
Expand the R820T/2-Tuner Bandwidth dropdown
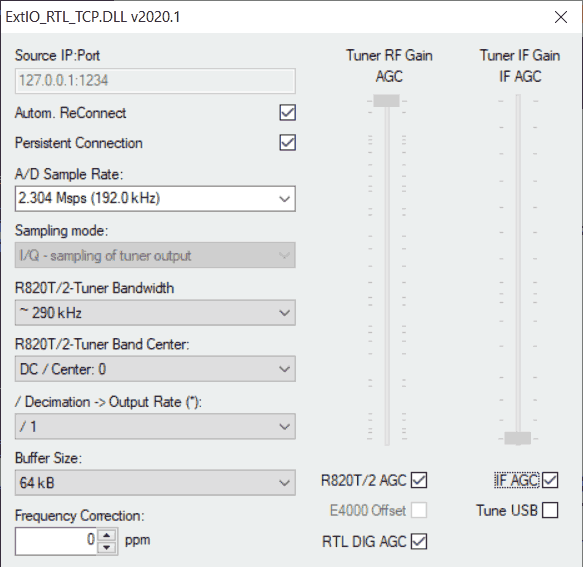[x=155, y=313]
